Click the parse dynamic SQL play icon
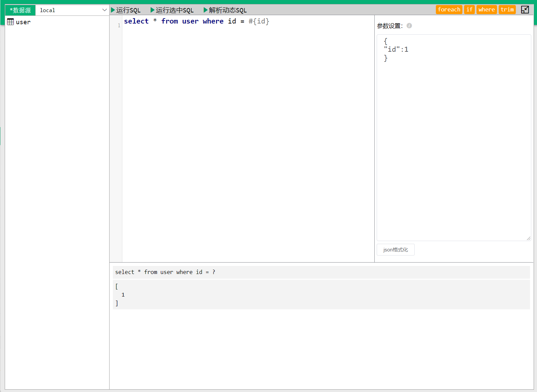This screenshot has height=392, width=537. [x=206, y=10]
